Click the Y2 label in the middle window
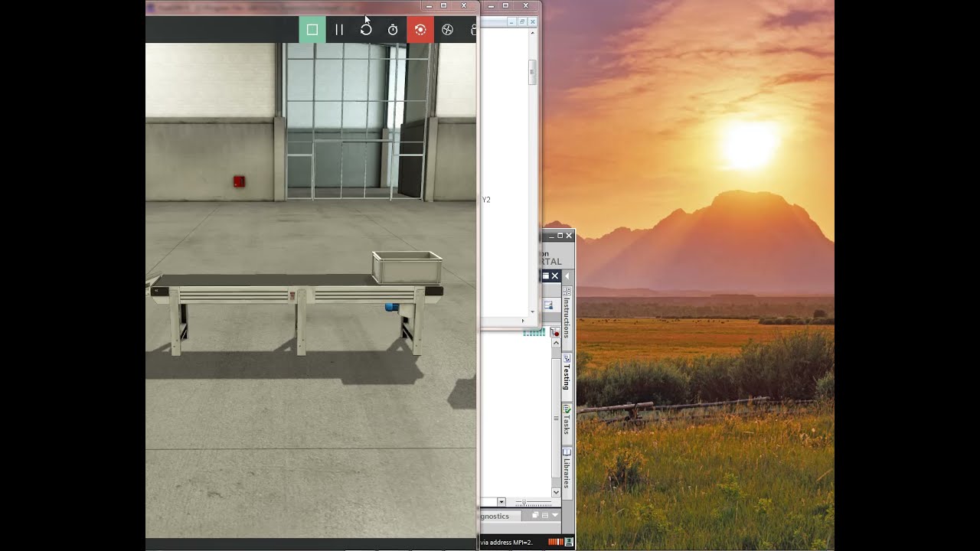980x551 pixels. coord(486,200)
